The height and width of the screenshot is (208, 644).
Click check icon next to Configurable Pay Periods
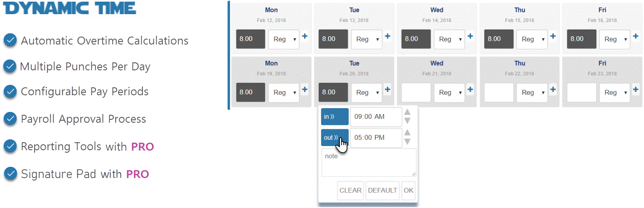coord(10,92)
